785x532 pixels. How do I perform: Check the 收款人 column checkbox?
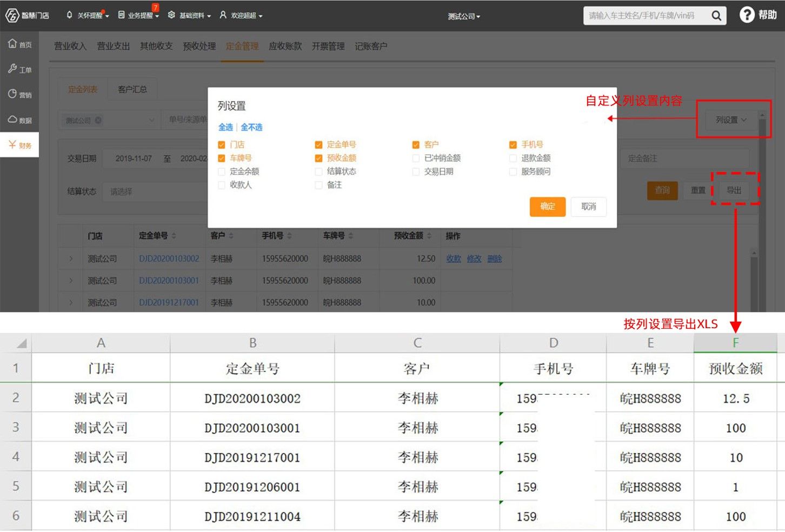221,185
